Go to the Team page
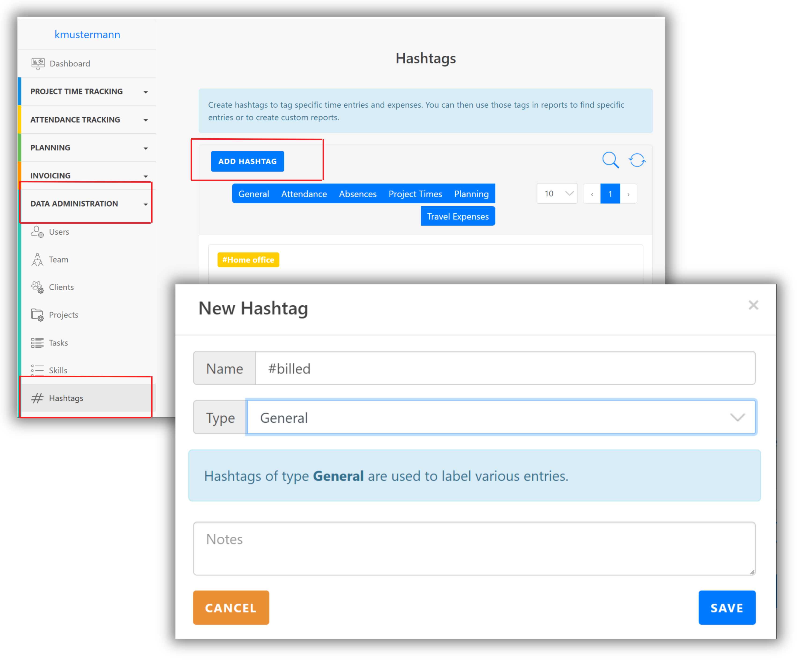Image resolution: width=807 pixels, height=672 pixels. (58, 260)
